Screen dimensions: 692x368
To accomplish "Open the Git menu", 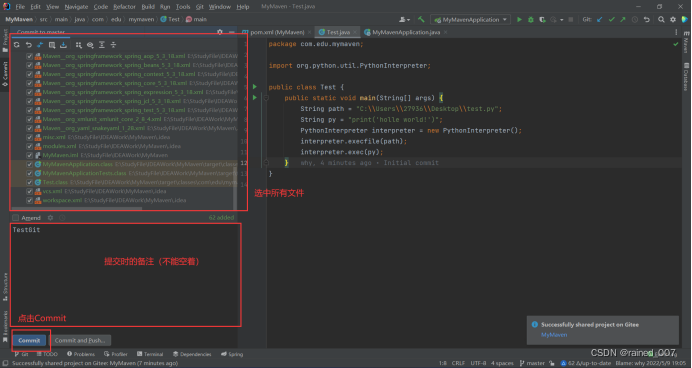I will coord(199,7).
